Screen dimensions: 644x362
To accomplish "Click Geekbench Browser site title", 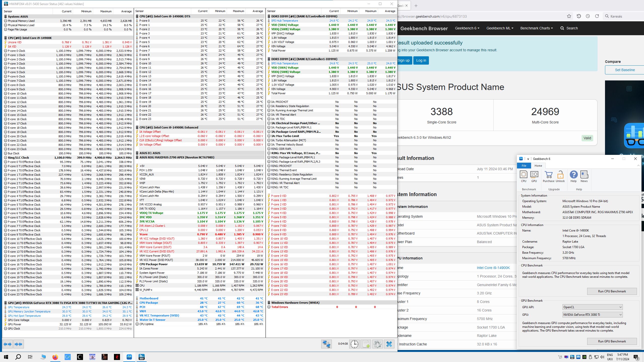I will coord(424,28).
